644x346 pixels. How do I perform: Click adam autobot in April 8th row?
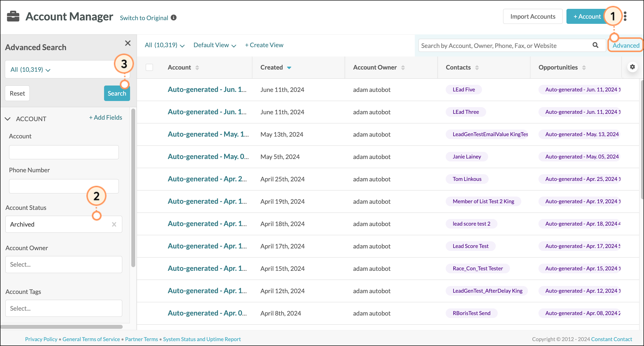coord(372,313)
